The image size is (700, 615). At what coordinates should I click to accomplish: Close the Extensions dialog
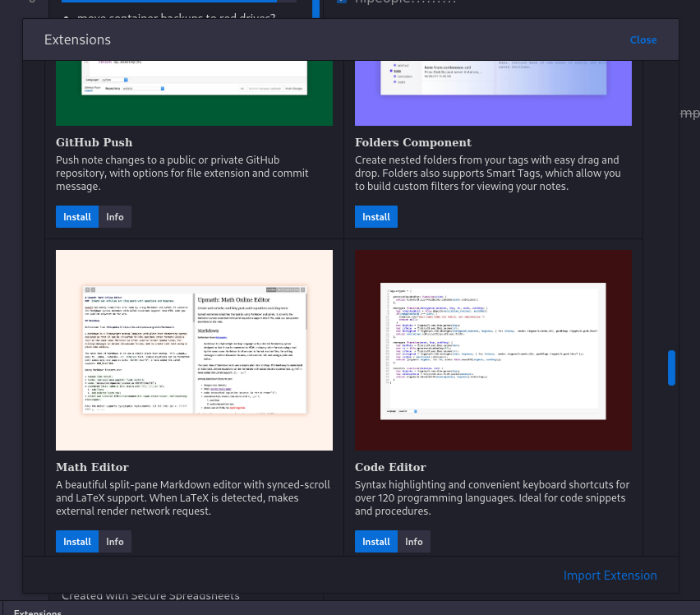pos(642,39)
